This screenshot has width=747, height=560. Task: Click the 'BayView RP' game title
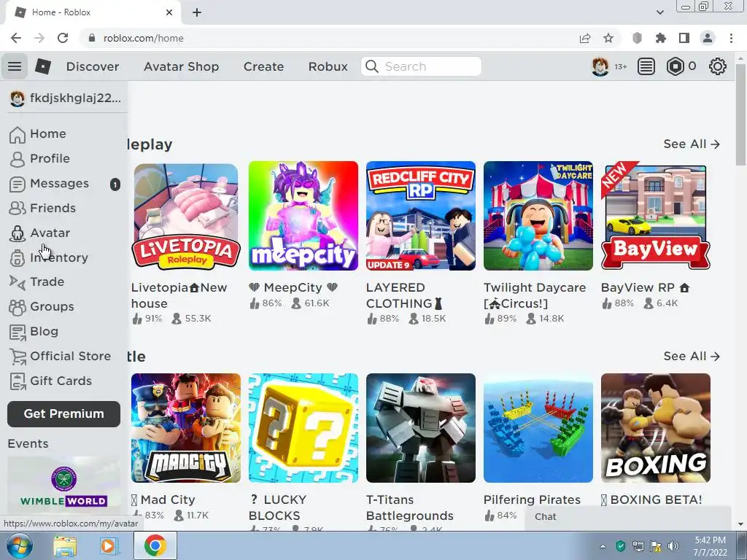click(x=645, y=287)
